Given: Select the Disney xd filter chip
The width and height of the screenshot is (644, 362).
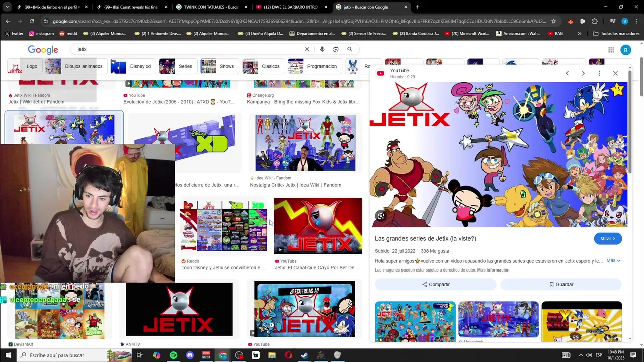Looking at the screenshot, I should pos(133,66).
